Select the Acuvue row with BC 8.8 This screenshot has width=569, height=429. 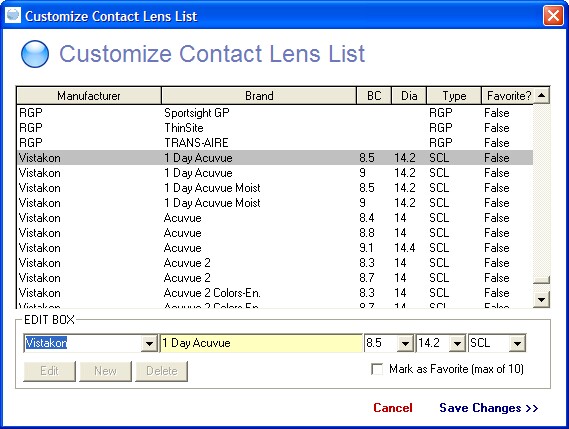[x=275, y=233]
